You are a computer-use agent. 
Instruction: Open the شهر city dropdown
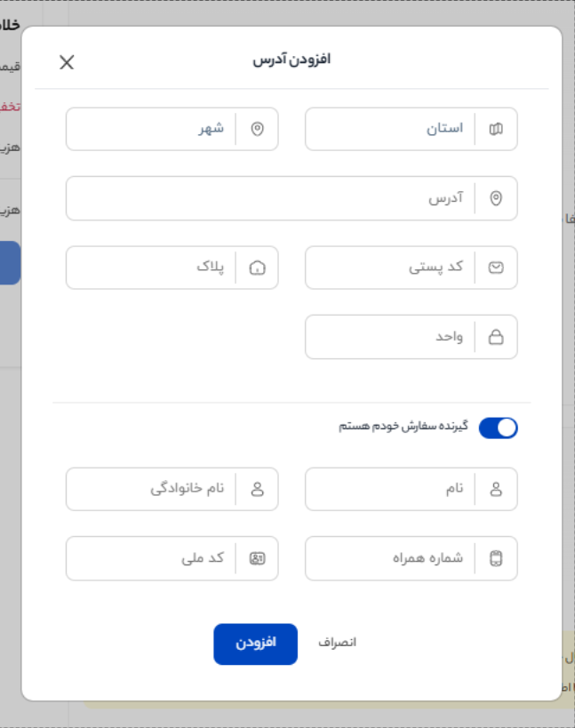point(172,129)
